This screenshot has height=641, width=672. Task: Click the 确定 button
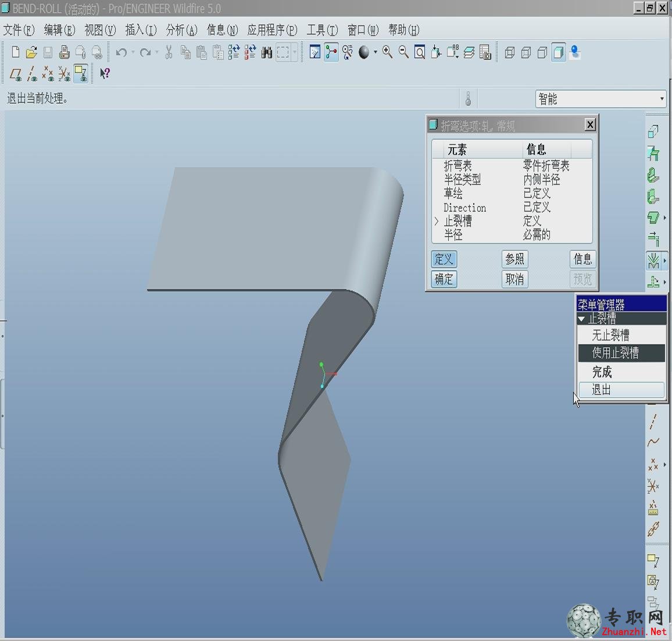coord(444,280)
